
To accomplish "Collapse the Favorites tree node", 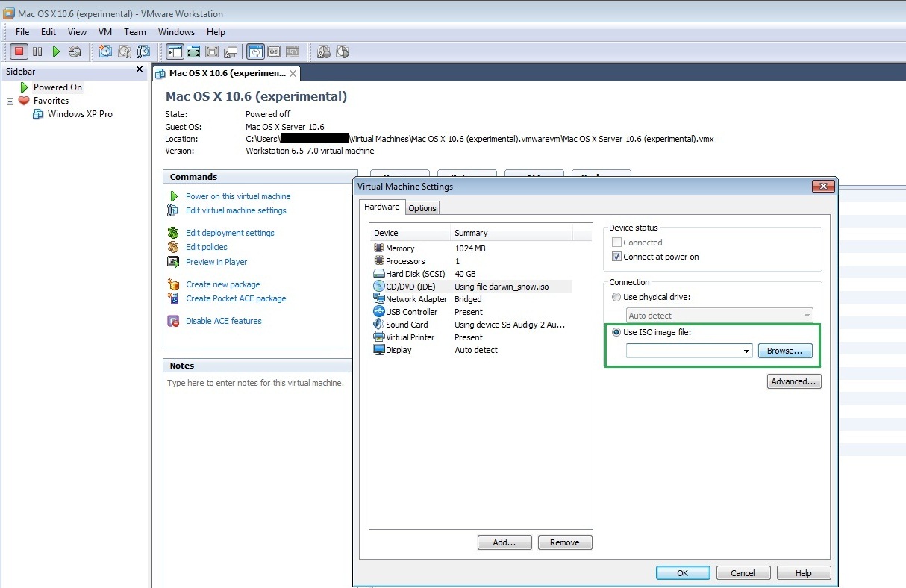I will coord(10,101).
